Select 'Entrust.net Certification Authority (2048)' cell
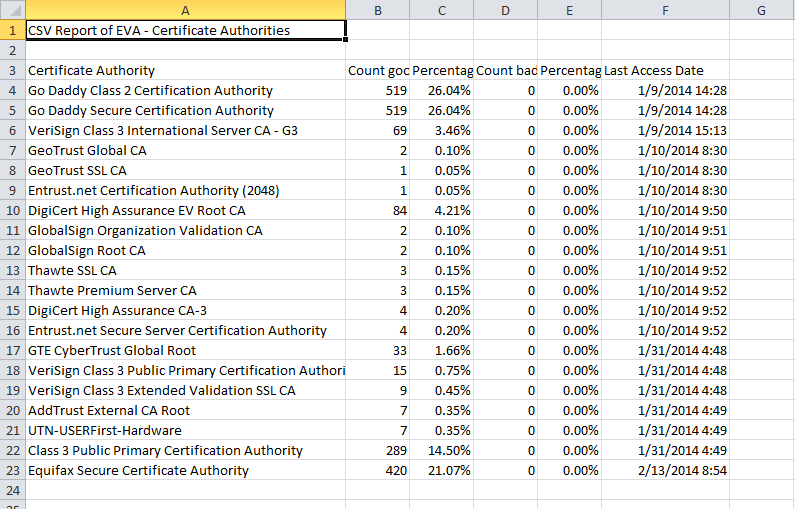Viewport: 795px width, 509px height. click(186, 191)
